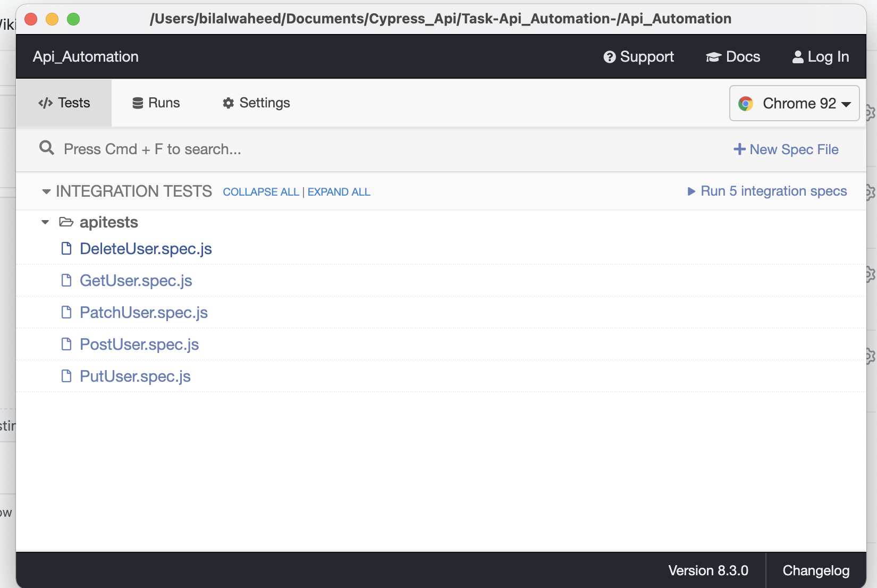Open the Docs link
Image resolution: width=877 pixels, height=588 pixels.
click(x=732, y=57)
